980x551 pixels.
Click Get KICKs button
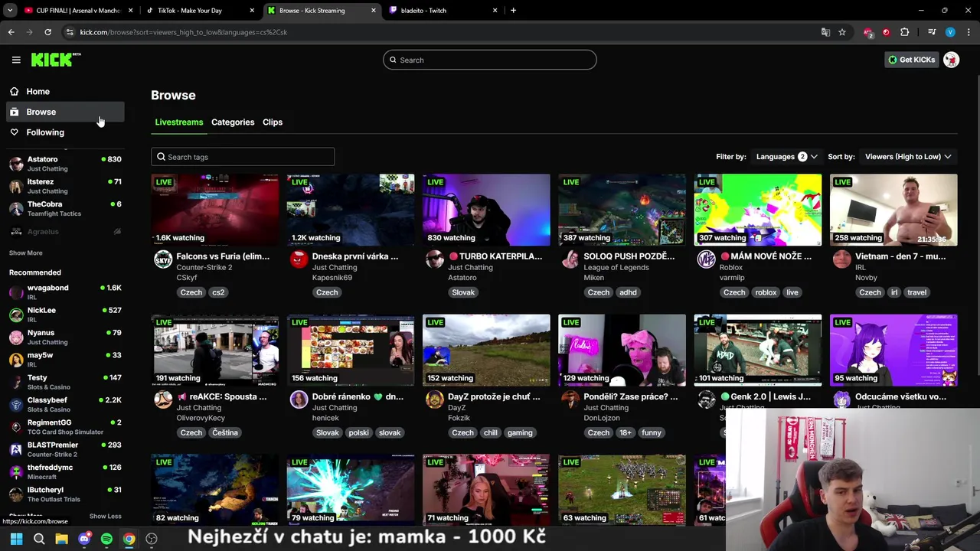[911, 60]
